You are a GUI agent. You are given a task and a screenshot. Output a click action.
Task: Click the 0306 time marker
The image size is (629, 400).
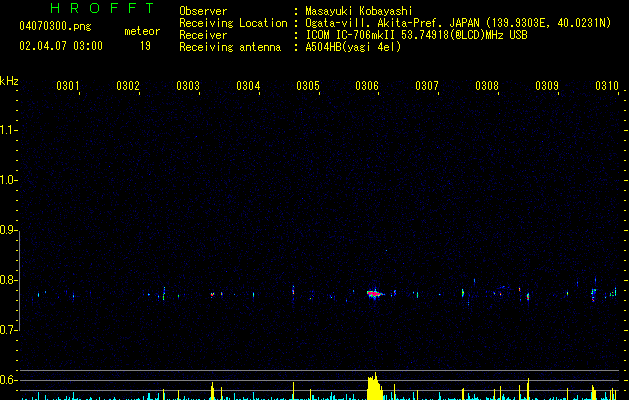click(x=367, y=86)
